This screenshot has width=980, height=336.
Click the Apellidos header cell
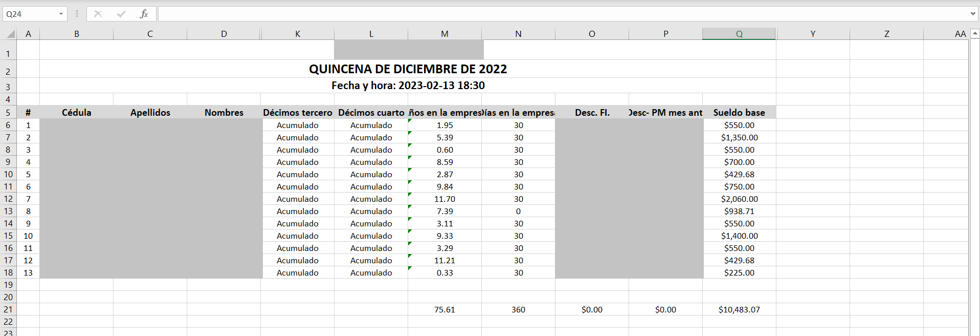pyautogui.click(x=150, y=113)
